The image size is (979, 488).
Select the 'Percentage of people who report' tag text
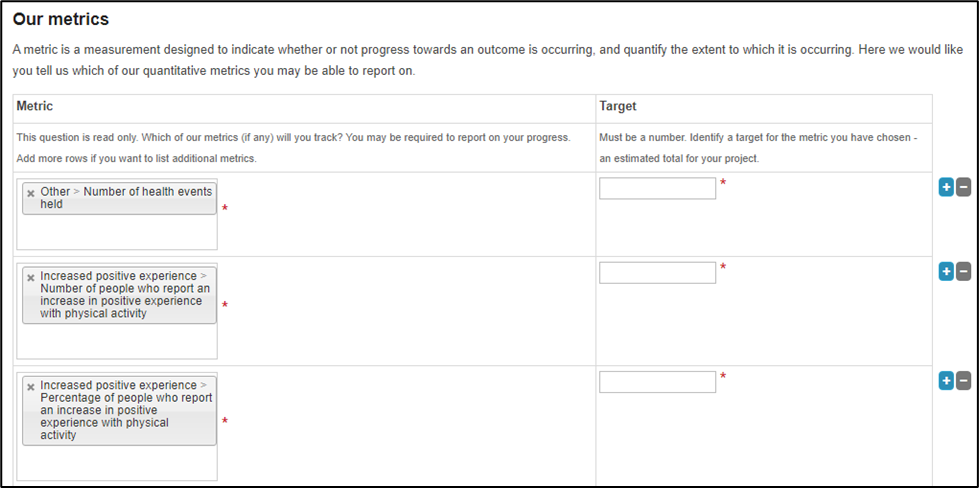pos(126,410)
